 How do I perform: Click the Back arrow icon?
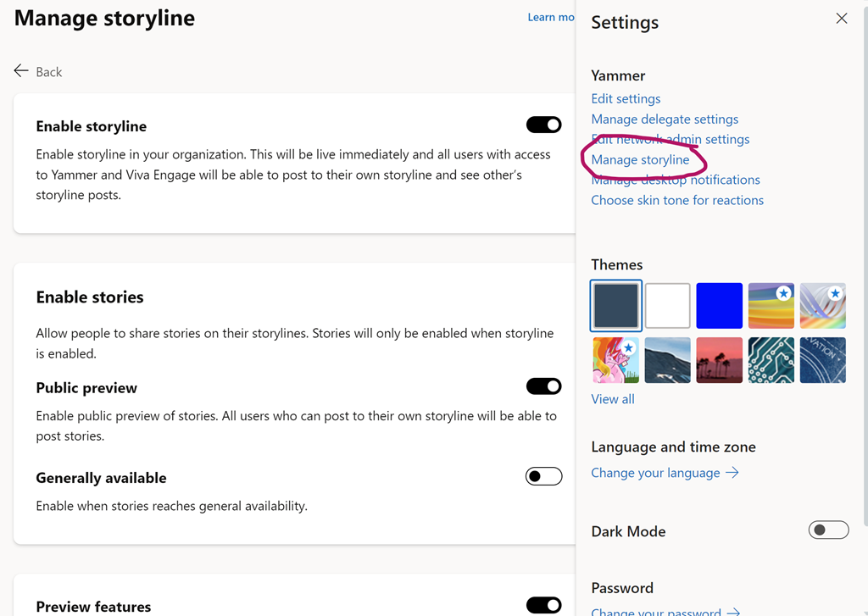pos(21,71)
